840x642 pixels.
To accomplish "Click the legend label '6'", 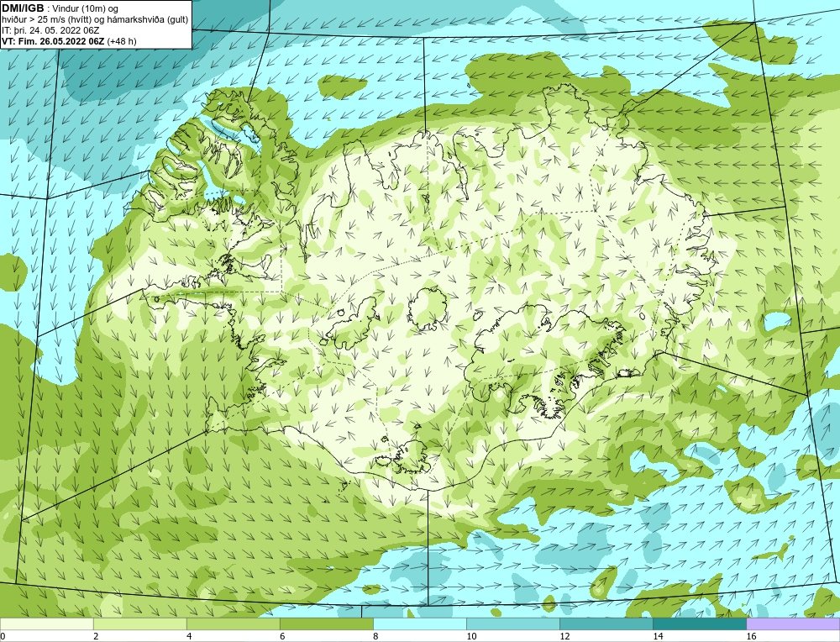I will click(x=282, y=636).
